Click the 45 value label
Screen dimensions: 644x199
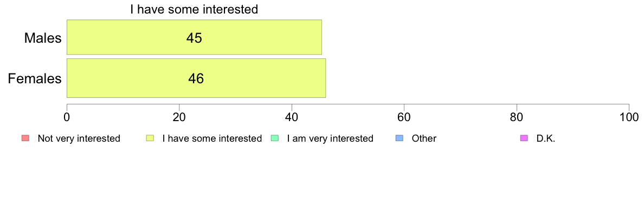tap(194, 38)
